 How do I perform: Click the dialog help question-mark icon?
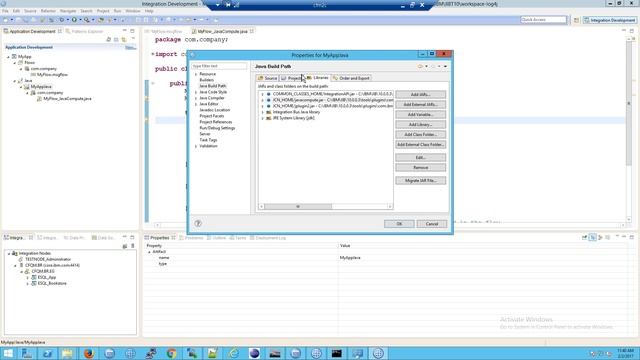click(198, 223)
